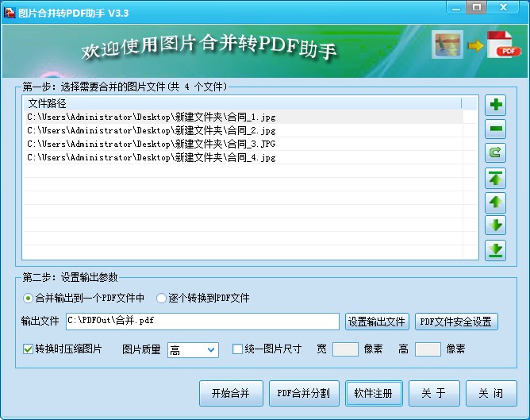Open PDF文件安全设置 button
The height and width of the screenshot is (420, 530).
pyautogui.click(x=456, y=322)
